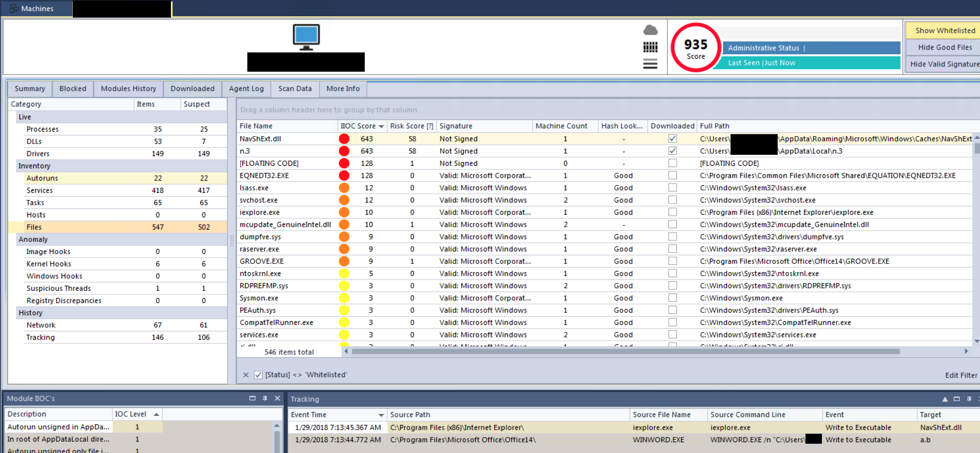
Task: Click the red IIOC dot for NavShExt.dll
Action: click(x=344, y=139)
